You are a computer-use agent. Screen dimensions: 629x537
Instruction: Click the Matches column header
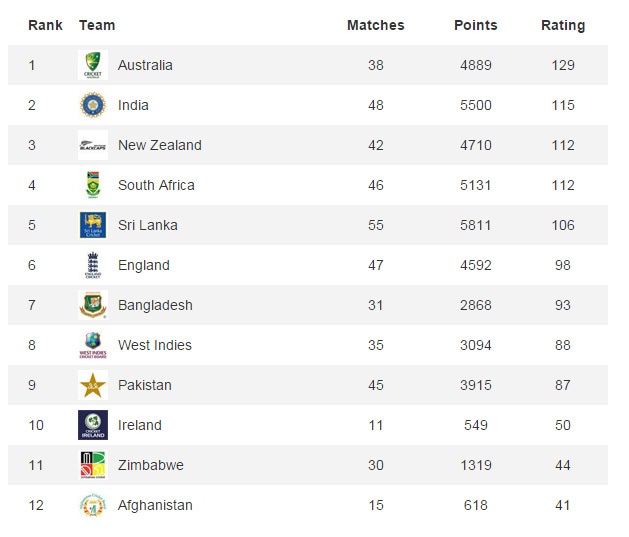tap(375, 25)
